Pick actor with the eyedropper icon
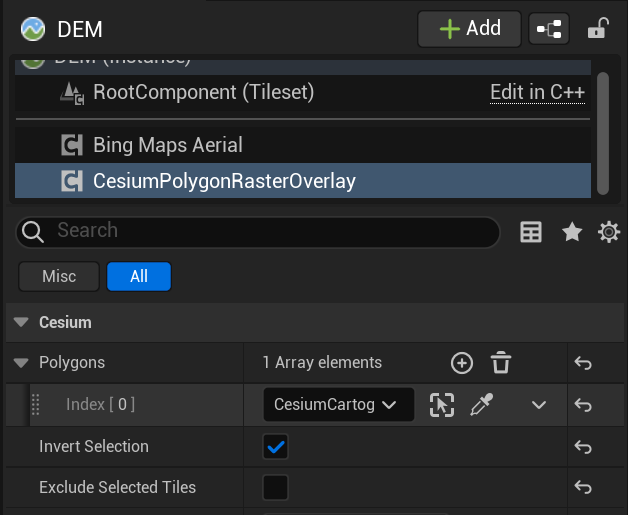Image resolution: width=628 pixels, height=515 pixels. tap(481, 404)
